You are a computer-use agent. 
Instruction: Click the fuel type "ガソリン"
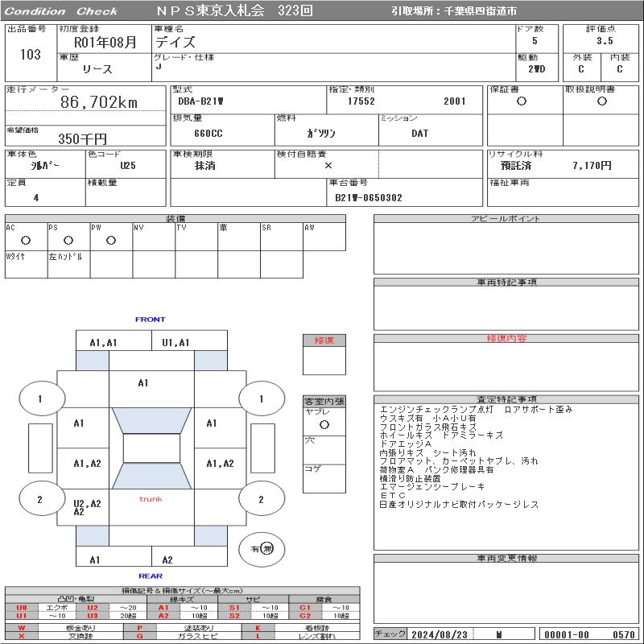click(321, 134)
